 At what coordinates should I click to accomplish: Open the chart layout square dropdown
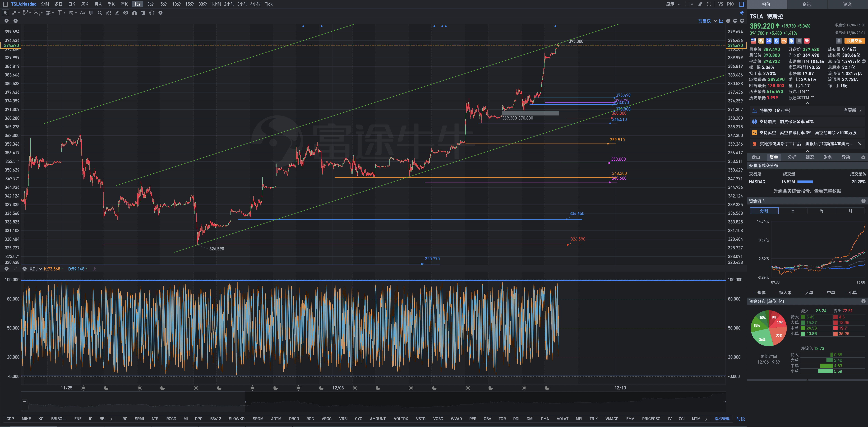click(689, 4)
